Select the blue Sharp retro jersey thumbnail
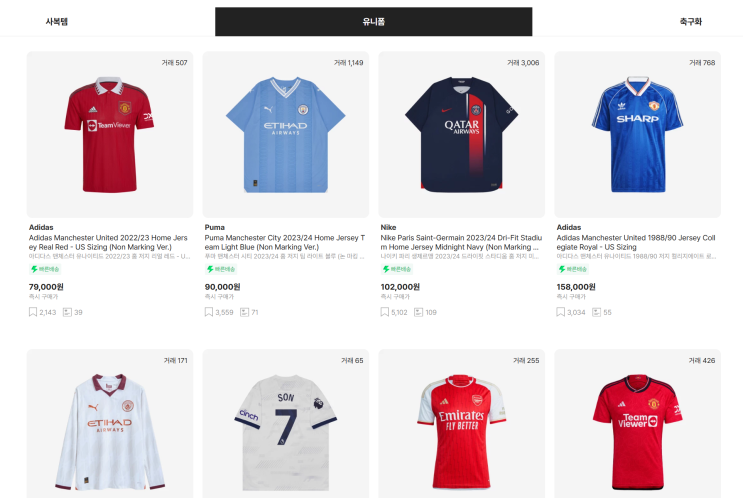This screenshot has height=498, width=743. pos(637,134)
